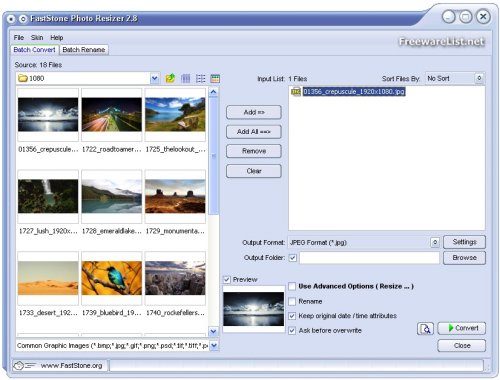Switch to the Batch Rename tab
The width and height of the screenshot is (500, 380).
pyautogui.click(x=84, y=50)
